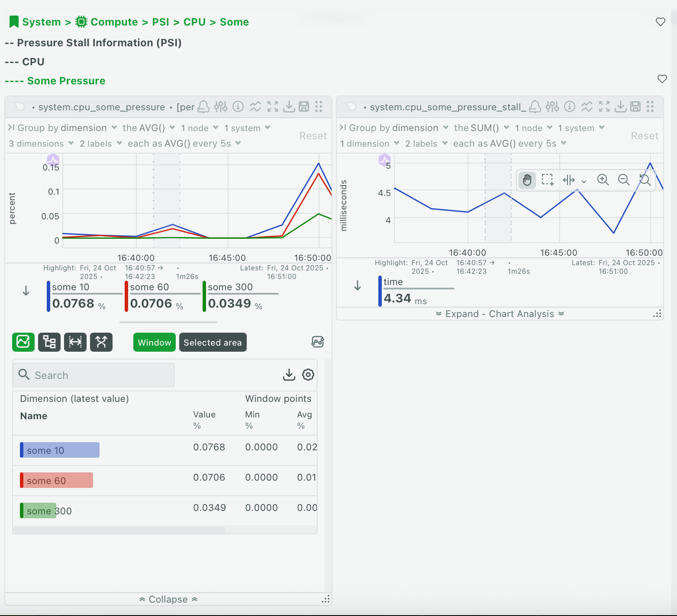This screenshot has height=616, width=677.
Task: Click the Some Pressure section heading
Action: pos(66,81)
